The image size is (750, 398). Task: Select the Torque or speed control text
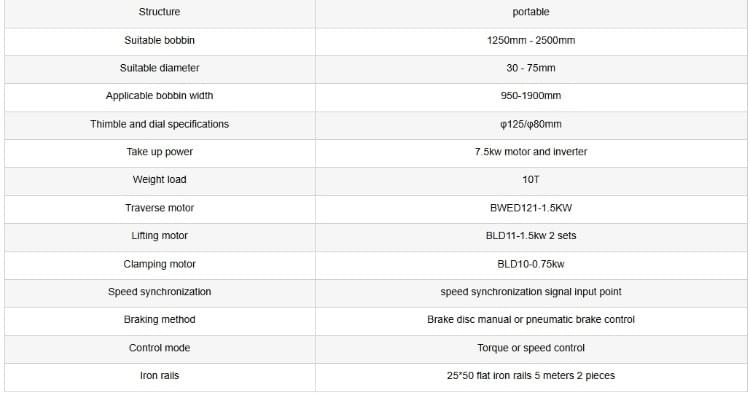(531, 348)
